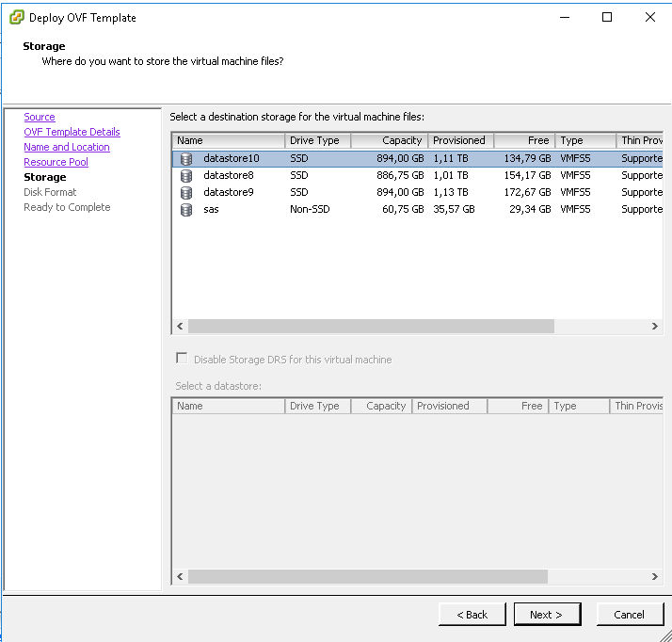The height and width of the screenshot is (642, 672).
Task: Click upper list horizontal scrollbar thumb
Action: click(371, 326)
